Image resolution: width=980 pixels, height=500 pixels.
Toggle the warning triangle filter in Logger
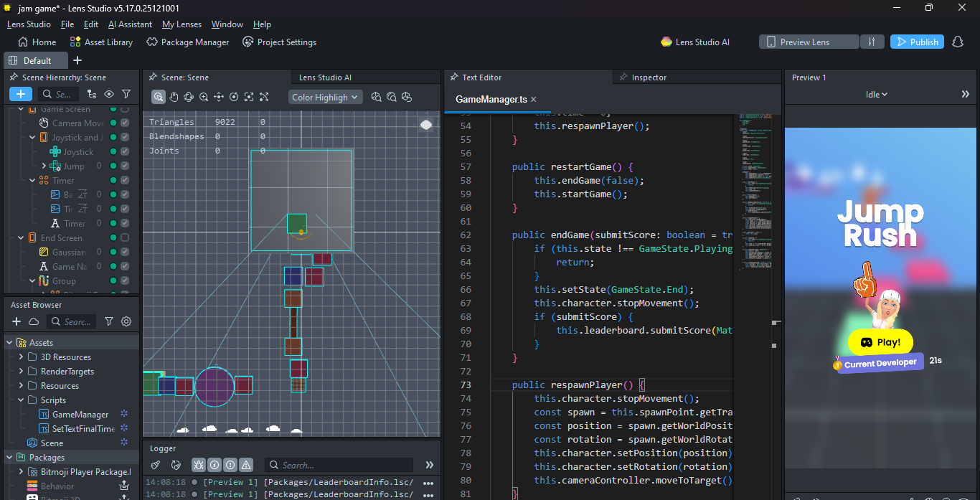[246, 465]
